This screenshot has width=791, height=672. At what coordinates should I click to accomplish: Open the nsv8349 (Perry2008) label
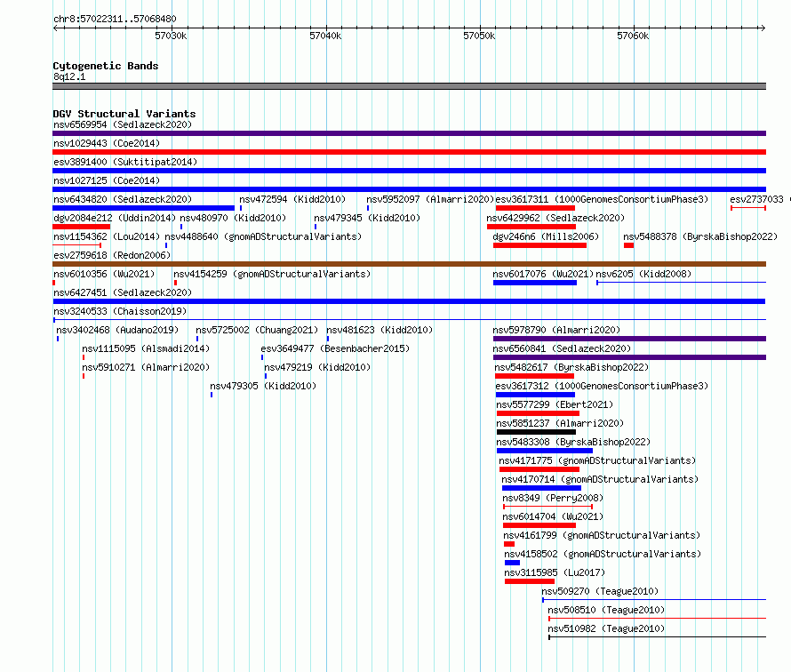pyautogui.click(x=553, y=498)
